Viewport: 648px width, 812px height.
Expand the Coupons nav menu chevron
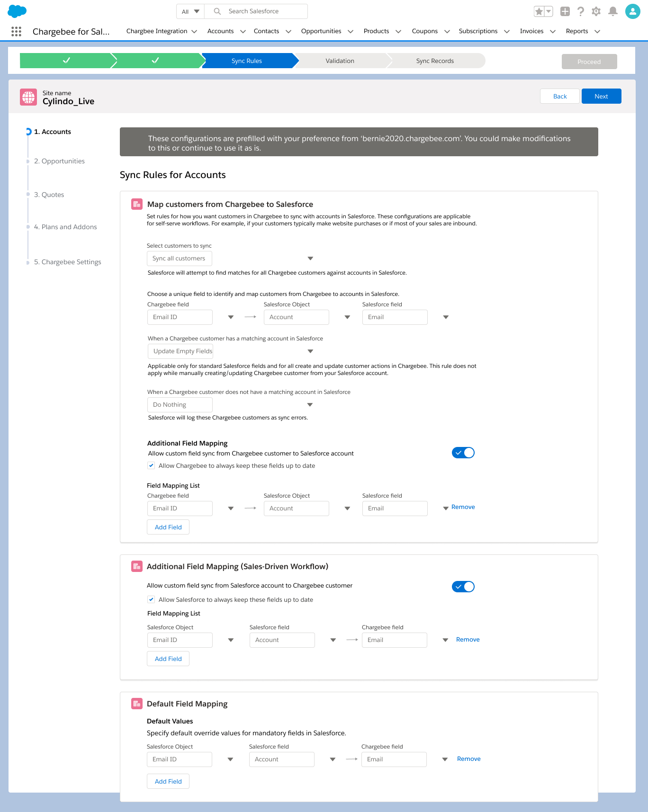447,32
